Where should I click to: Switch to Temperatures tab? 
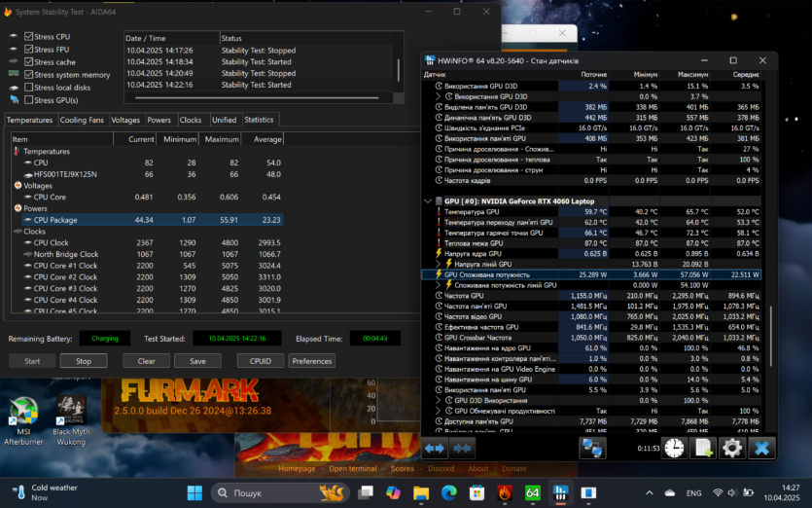(x=29, y=120)
